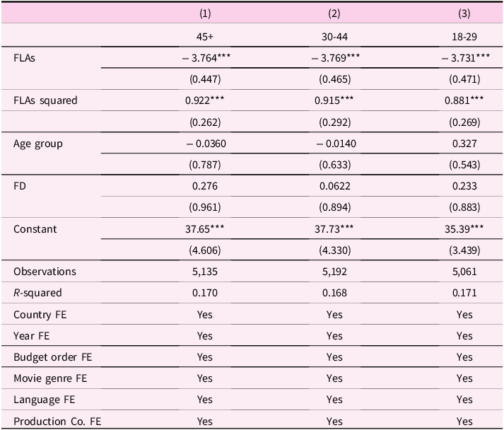
Task: Click the Budget order FE label
Action: tap(53, 357)
